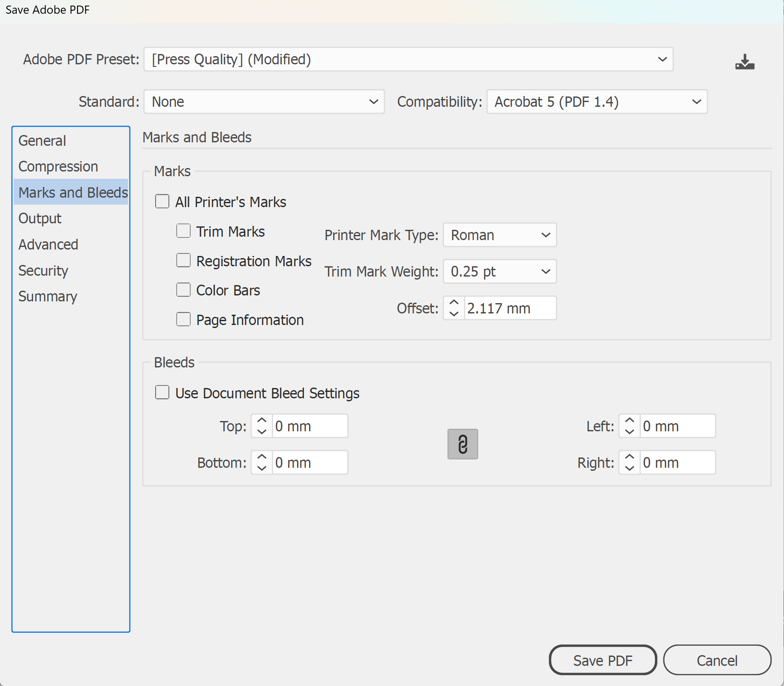This screenshot has height=686, width=784.
Task: Click the Left bleed value field
Action: pos(677,426)
